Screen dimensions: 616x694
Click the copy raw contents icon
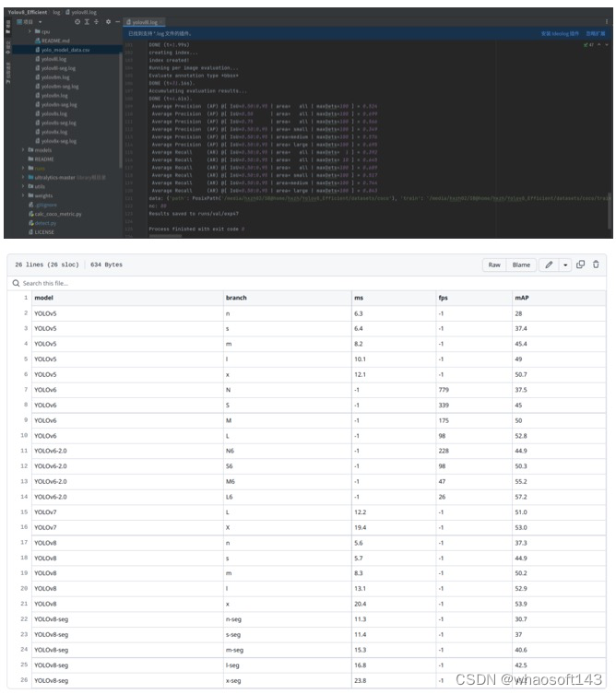click(580, 265)
